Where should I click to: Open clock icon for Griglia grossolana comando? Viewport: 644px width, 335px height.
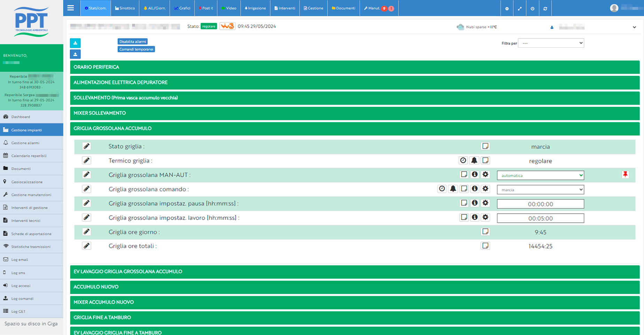point(442,189)
